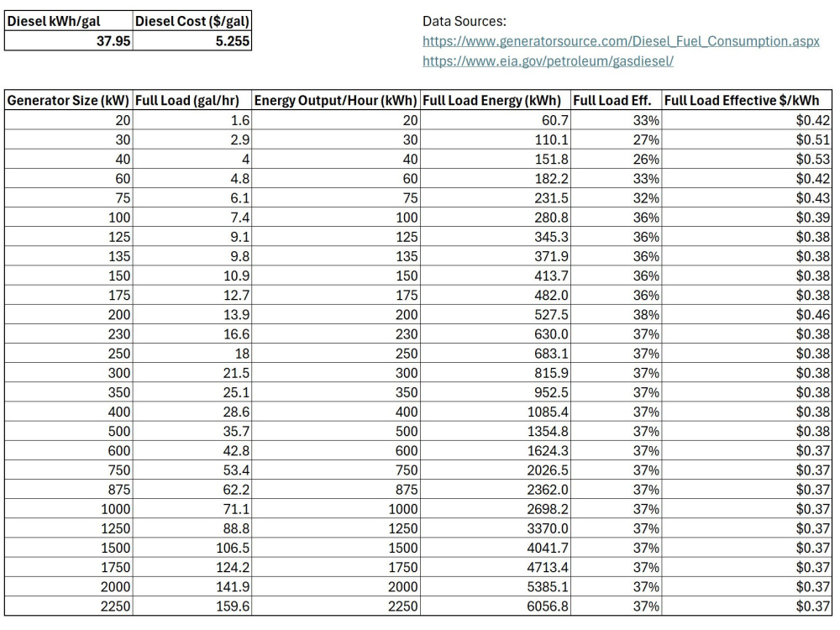Screen dimensions: 840x630
Task: Select the Full Load (gal/hr) column header
Action: coord(192,100)
